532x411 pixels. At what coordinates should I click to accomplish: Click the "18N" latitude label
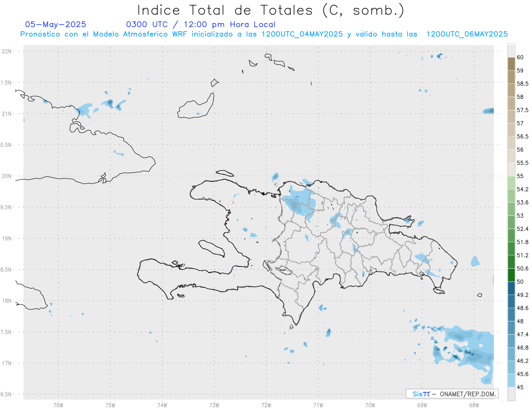point(8,301)
